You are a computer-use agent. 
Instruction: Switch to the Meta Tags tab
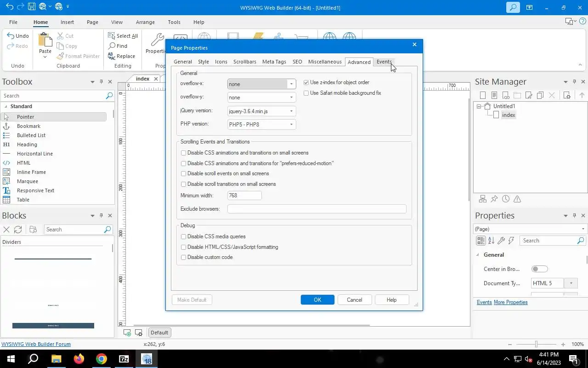[x=274, y=62]
